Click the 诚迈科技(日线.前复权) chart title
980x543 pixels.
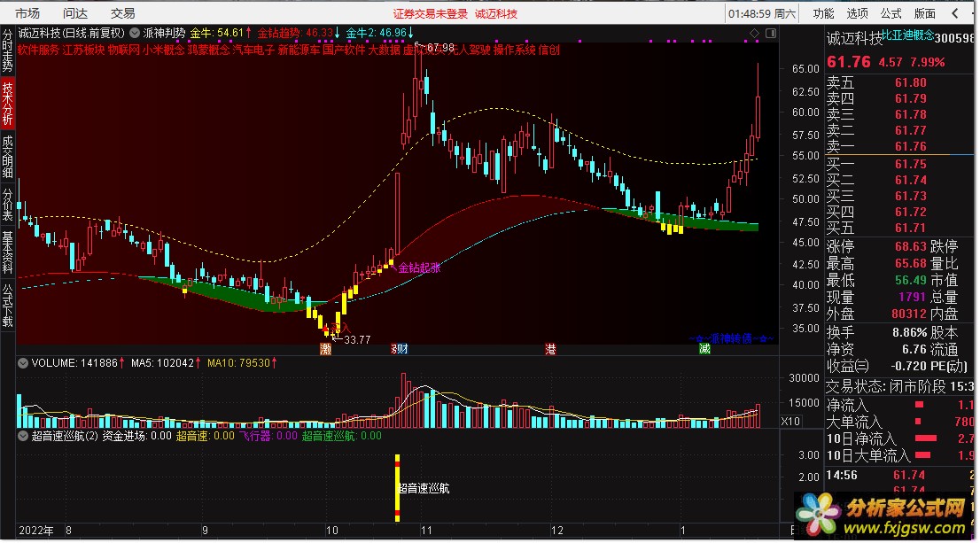[x=72, y=33]
